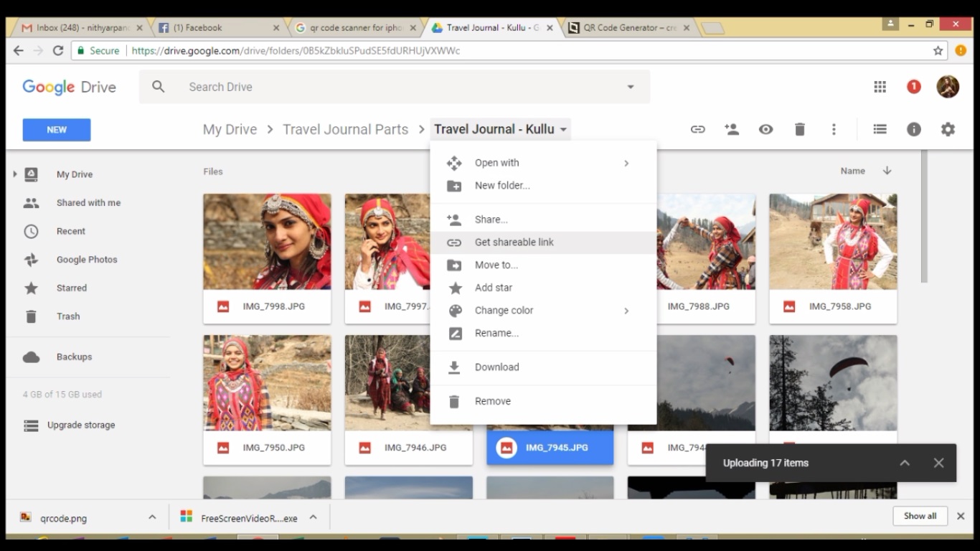Go to Travel Journal Parts breadcrumb

tap(345, 129)
